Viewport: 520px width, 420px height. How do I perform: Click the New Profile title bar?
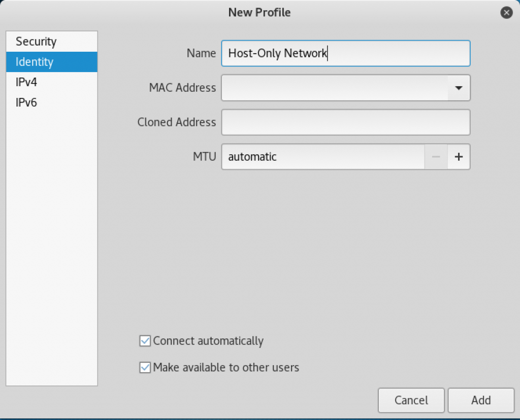tap(259, 13)
